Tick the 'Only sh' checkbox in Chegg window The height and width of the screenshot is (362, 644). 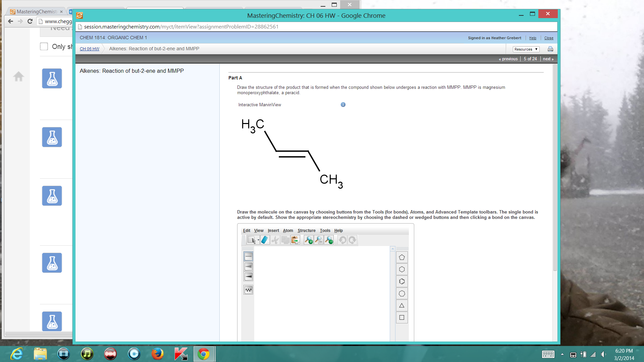tap(44, 46)
